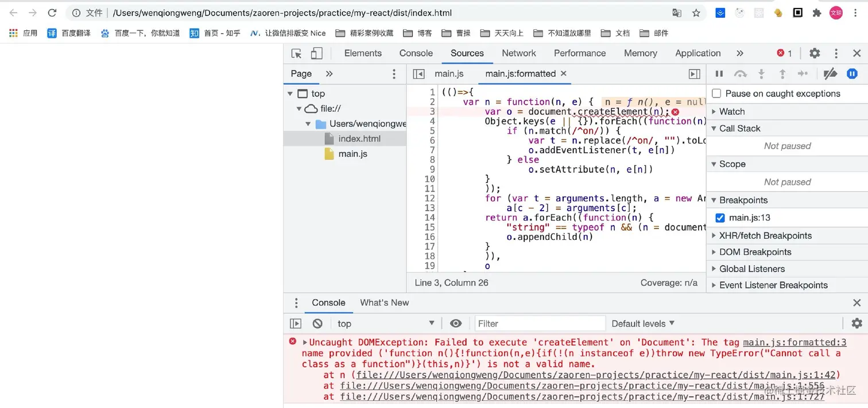
Task: Click the step into function icon
Action: (762, 74)
